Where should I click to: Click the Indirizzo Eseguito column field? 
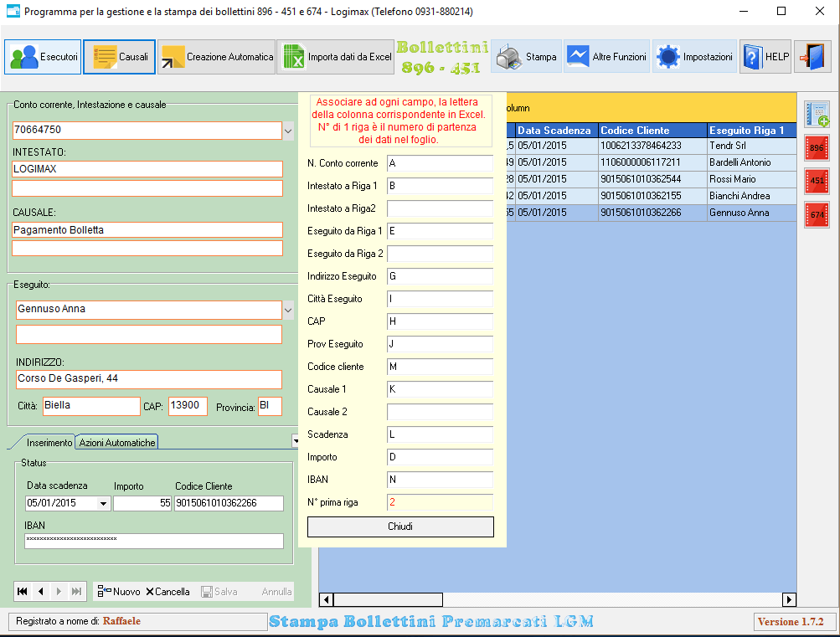tap(440, 276)
